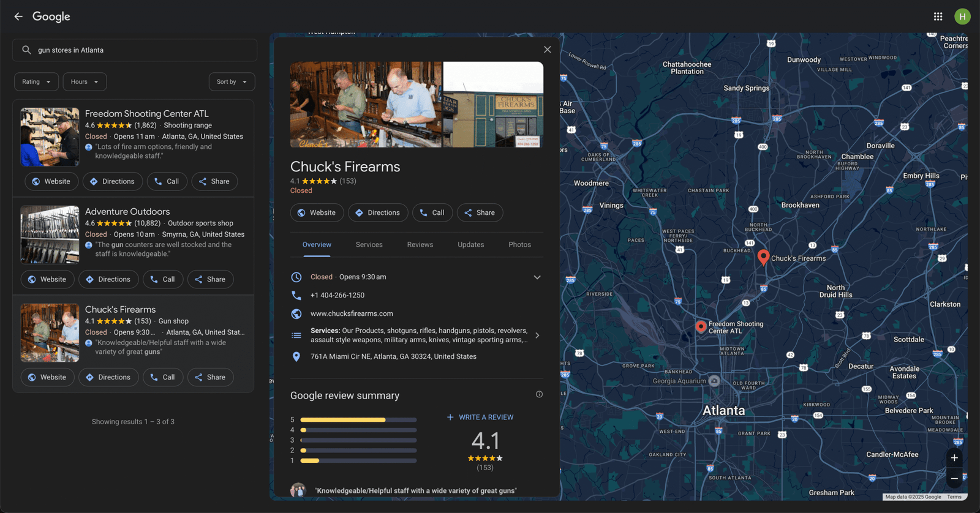The height and width of the screenshot is (513, 980).
Task: View the Chuck's Firearms storefront photo
Action: [493, 105]
